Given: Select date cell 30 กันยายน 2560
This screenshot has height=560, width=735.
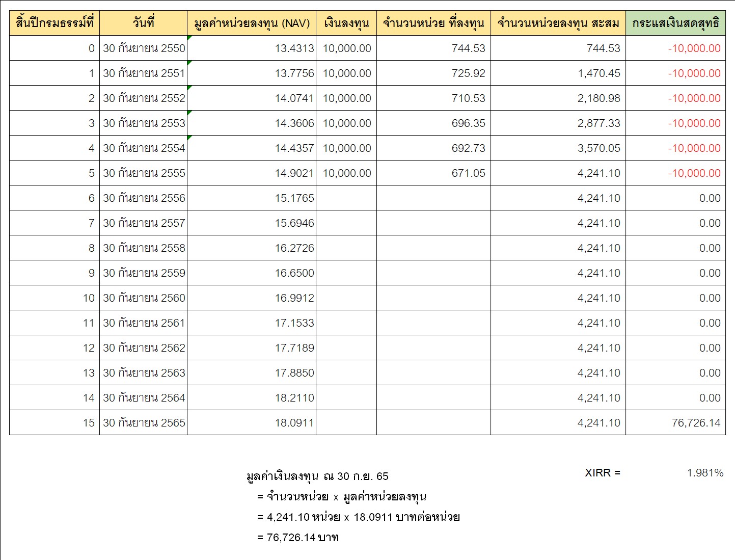Looking at the screenshot, I should click(144, 298).
